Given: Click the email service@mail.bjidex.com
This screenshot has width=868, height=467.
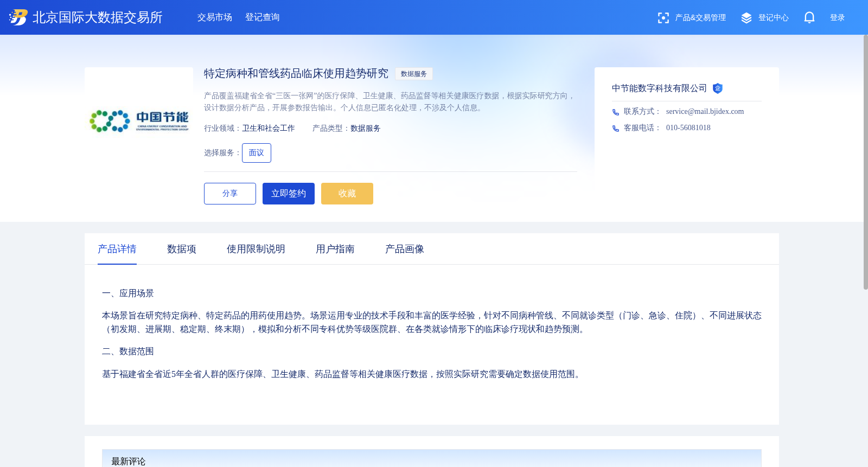Looking at the screenshot, I should pos(705,112).
